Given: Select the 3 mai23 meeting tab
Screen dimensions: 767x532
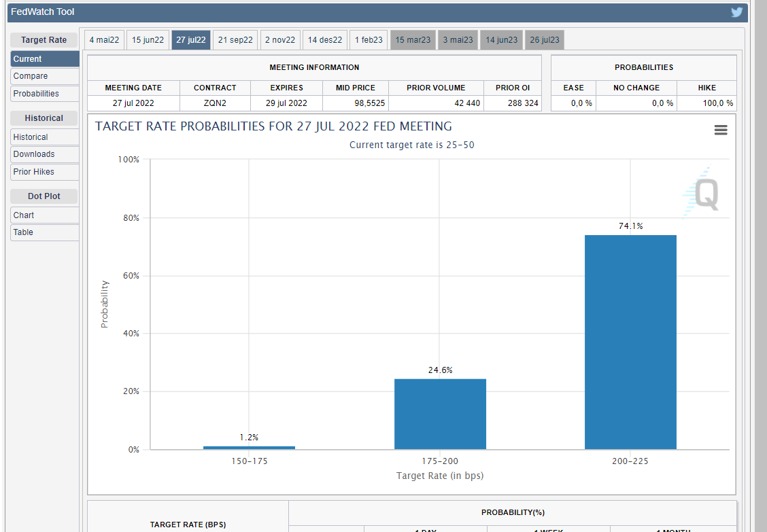Looking at the screenshot, I should [458, 40].
